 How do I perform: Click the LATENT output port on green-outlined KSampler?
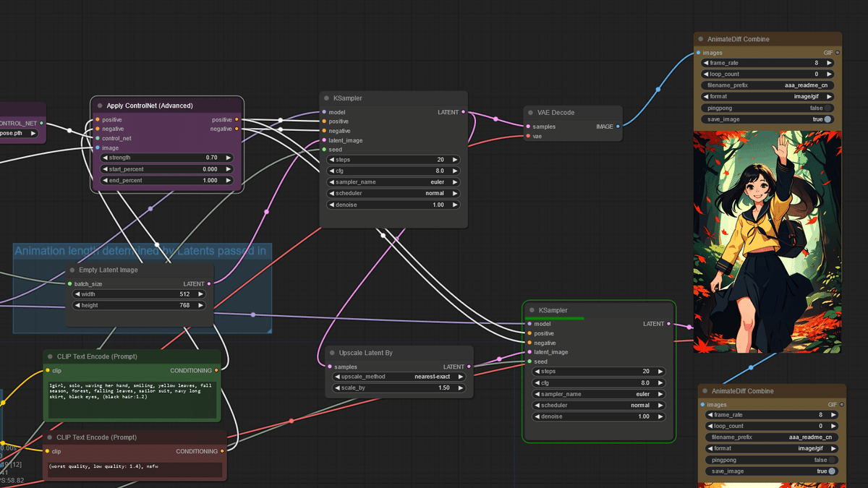click(668, 324)
